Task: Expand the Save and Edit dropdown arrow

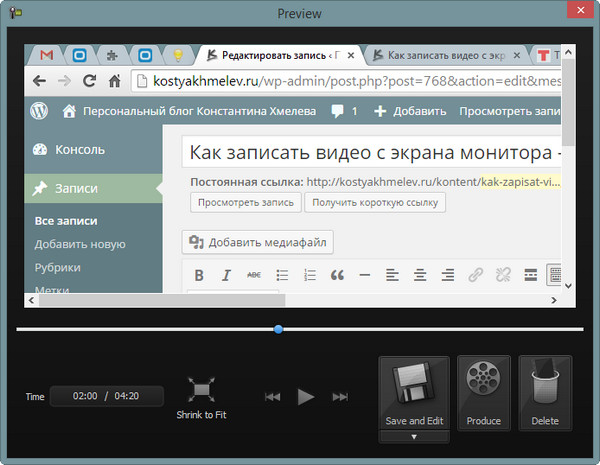Action: (414, 436)
